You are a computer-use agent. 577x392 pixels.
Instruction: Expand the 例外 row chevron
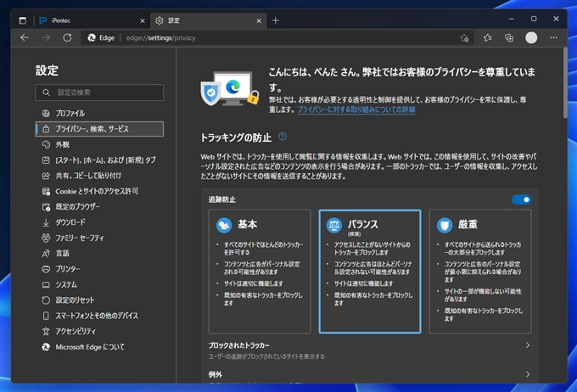click(x=527, y=374)
